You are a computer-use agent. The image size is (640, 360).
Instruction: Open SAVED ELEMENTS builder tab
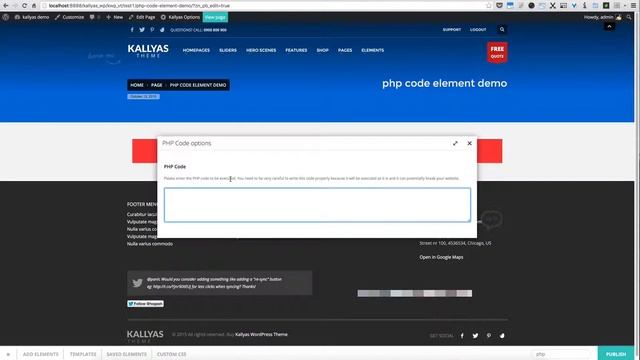tap(127, 354)
